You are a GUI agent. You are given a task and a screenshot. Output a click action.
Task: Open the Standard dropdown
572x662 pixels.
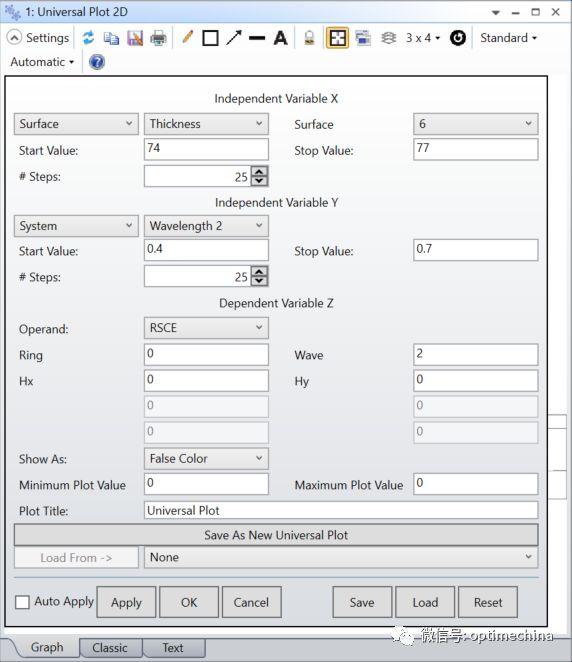509,38
